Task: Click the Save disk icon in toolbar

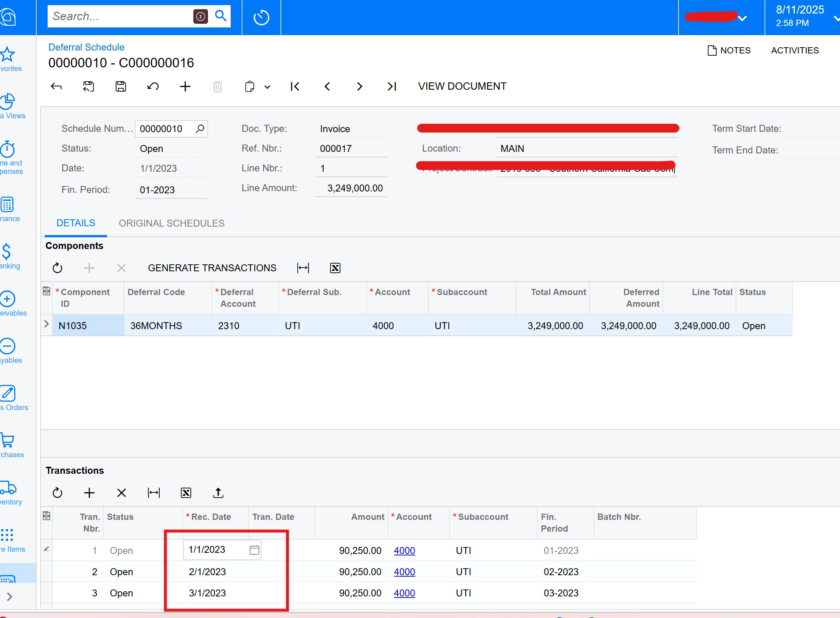Action: pyautogui.click(x=120, y=86)
